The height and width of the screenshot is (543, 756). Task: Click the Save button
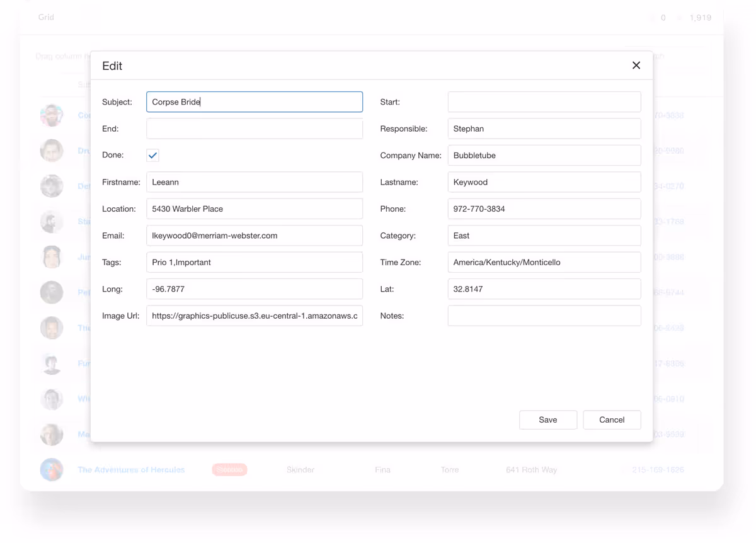click(x=548, y=420)
